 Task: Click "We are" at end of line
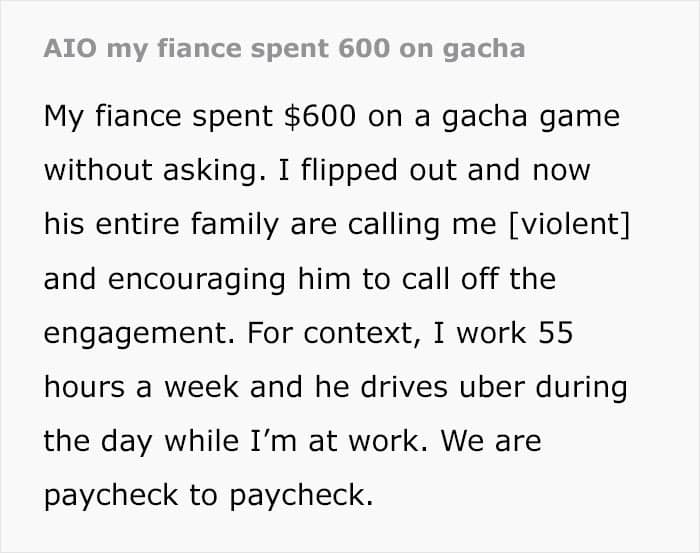pyautogui.click(x=492, y=441)
